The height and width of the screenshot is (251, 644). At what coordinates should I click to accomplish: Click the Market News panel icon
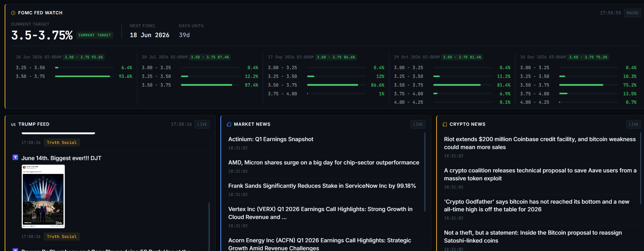pyautogui.click(x=229, y=124)
